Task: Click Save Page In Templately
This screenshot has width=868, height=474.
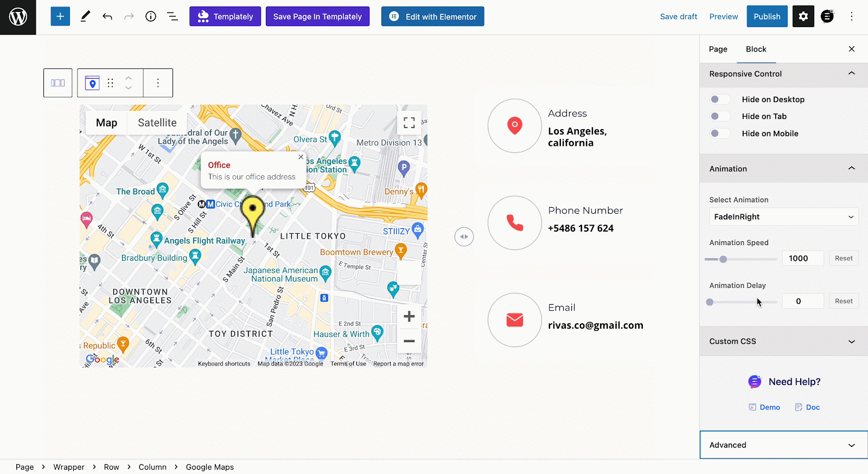Action: pyautogui.click(x=317, y=16)
